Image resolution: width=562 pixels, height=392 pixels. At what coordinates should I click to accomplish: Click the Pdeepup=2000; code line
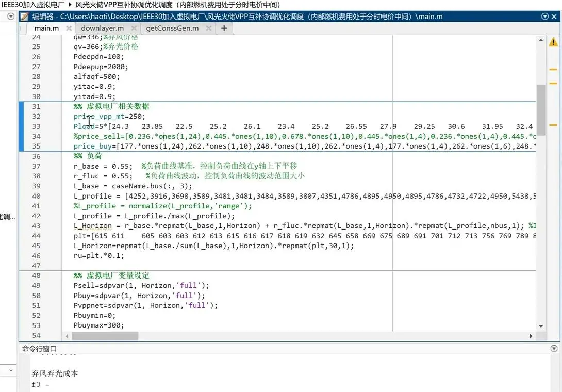[x=101, y=67]
